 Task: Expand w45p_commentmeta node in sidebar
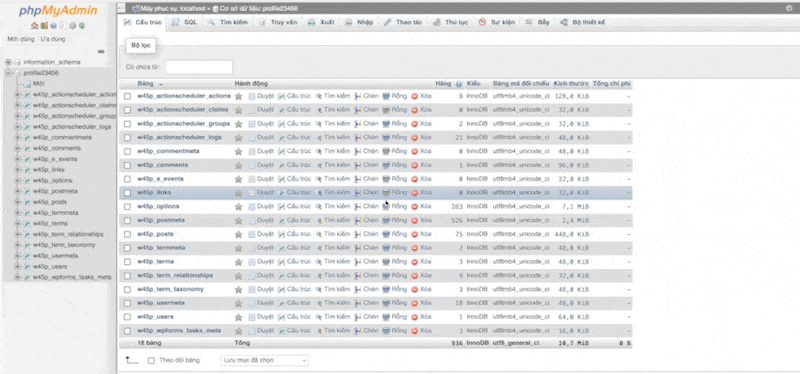pos(18,137)
